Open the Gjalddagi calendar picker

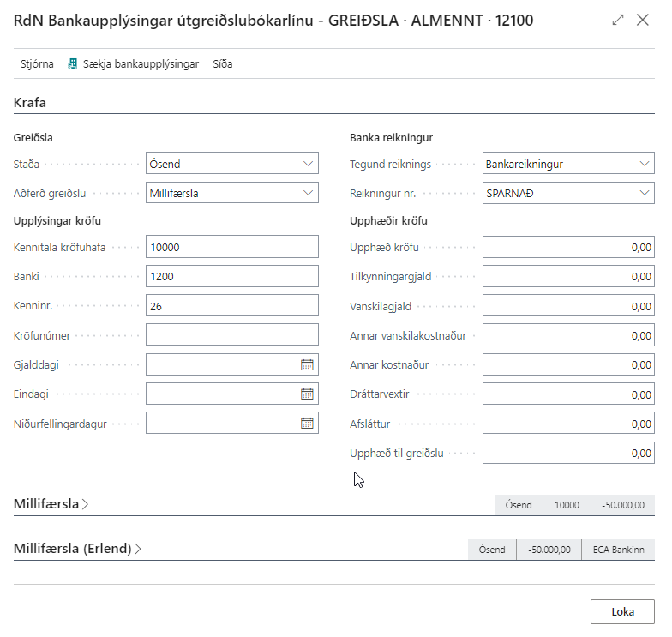point(307,364)
